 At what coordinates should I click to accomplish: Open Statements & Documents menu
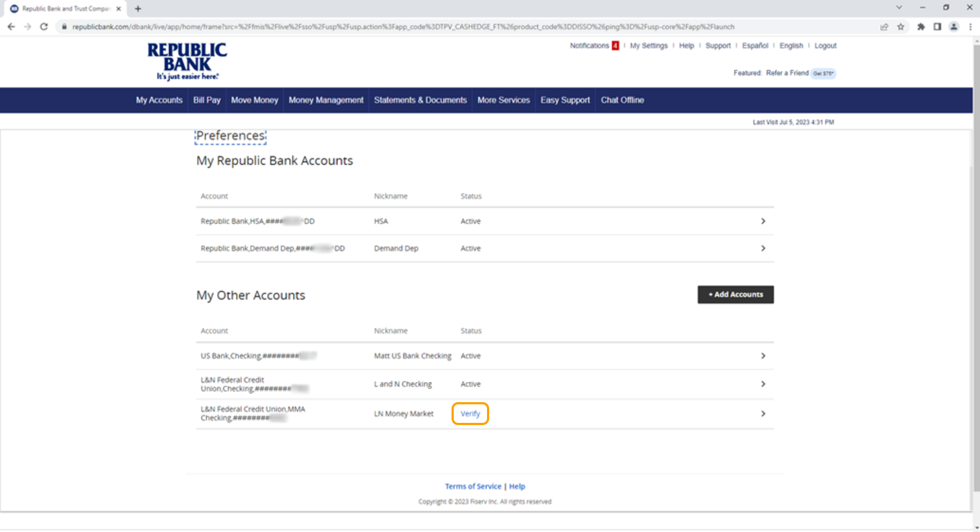(x=420, y=100)
